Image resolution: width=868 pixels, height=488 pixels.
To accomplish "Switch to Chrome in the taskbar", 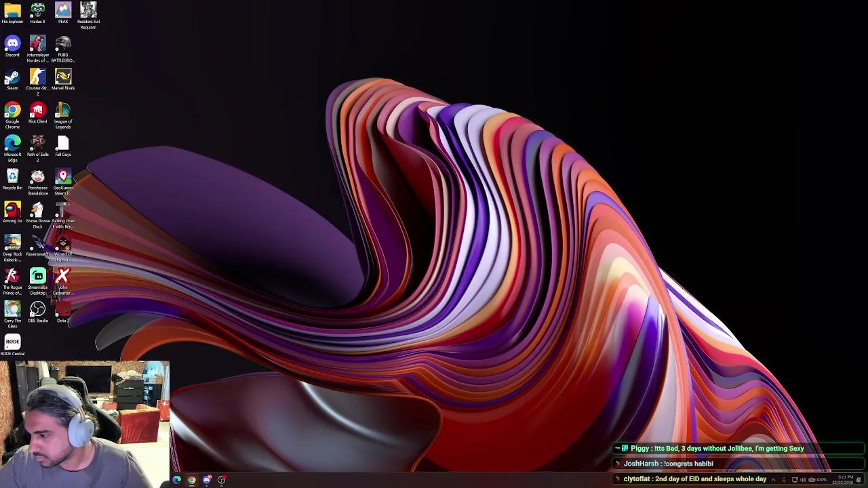I will (x=192, y=480).
